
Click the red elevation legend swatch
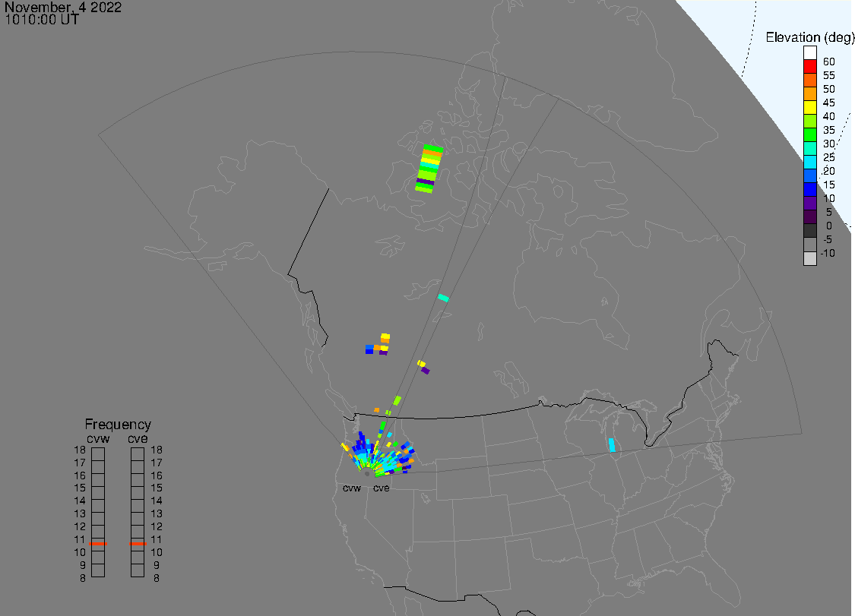point(809,67)
